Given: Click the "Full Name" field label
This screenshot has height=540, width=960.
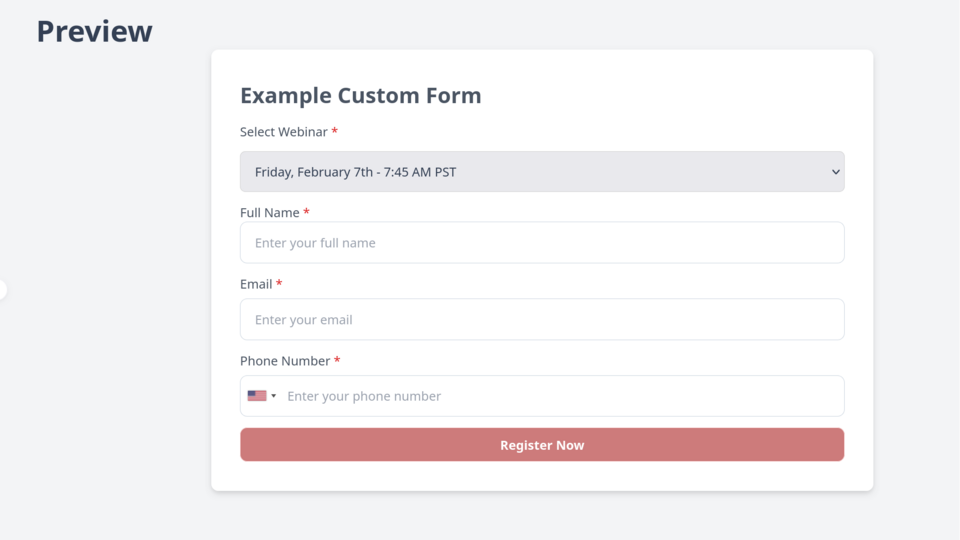Looking at the screenshot, I should [269, 213].
